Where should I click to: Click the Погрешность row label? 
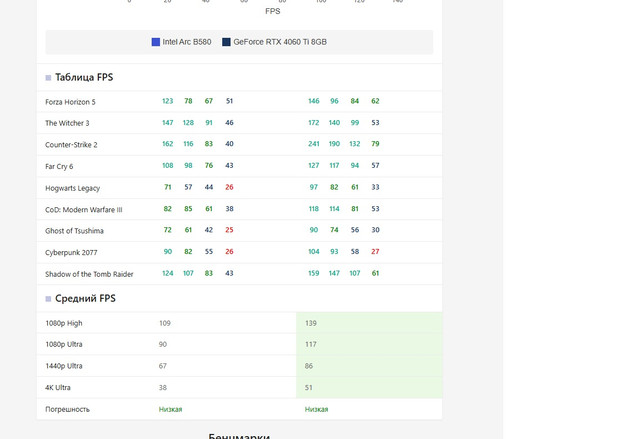pyautogui.click(x=67, y=409)
